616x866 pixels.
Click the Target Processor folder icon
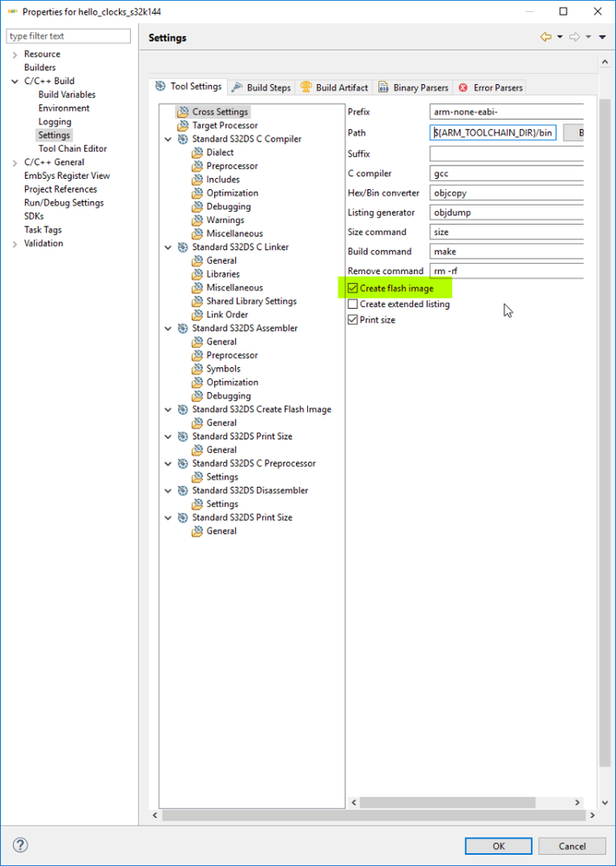tap(183, 126)
